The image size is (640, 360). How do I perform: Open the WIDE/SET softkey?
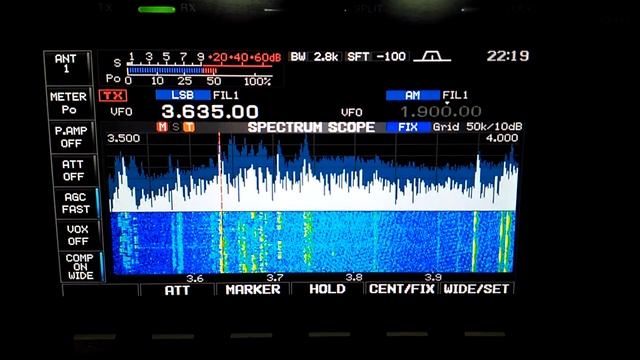pos(476,289)
